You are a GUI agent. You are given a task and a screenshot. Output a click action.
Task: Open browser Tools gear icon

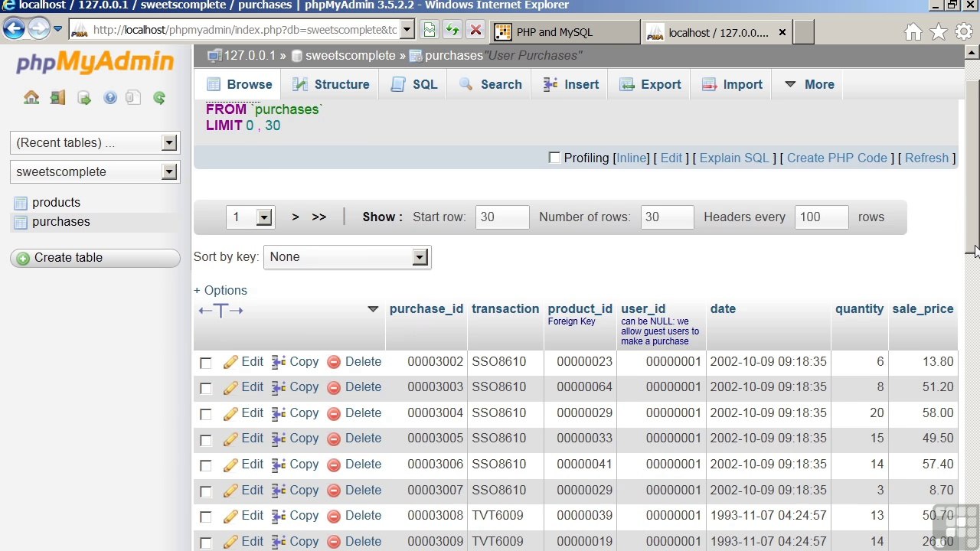click(x=964, y=31)
